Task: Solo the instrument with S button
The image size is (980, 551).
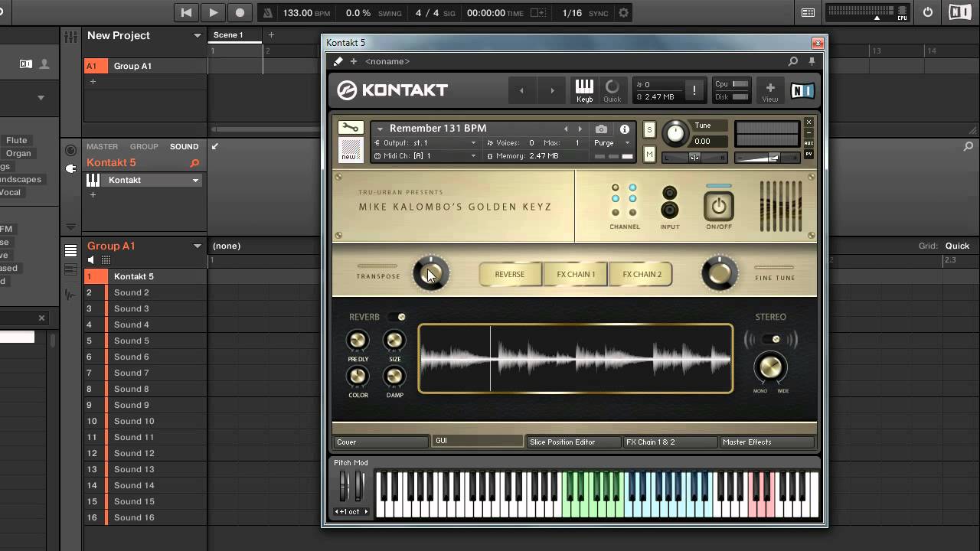Action: click(x=649, y=130)
